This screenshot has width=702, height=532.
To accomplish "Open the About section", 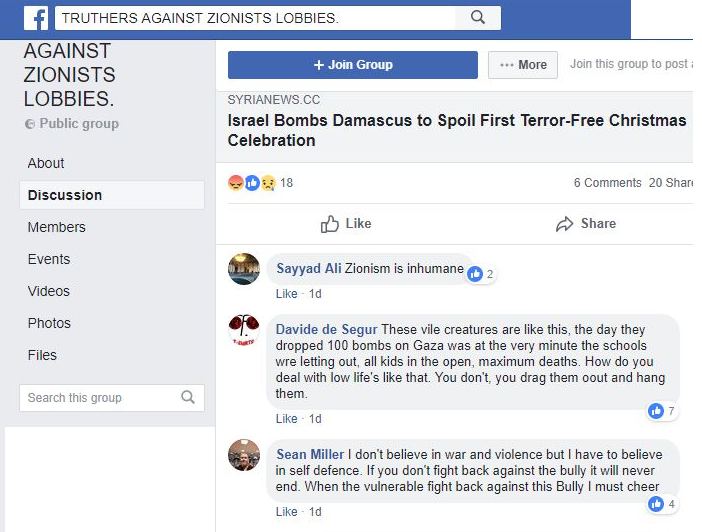I will [46, 163].
